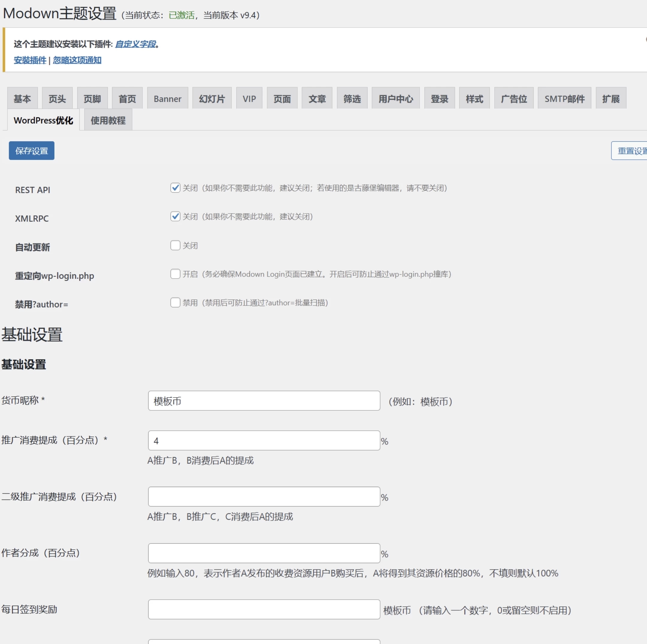Click the 安装插件 link

point(29,60)
